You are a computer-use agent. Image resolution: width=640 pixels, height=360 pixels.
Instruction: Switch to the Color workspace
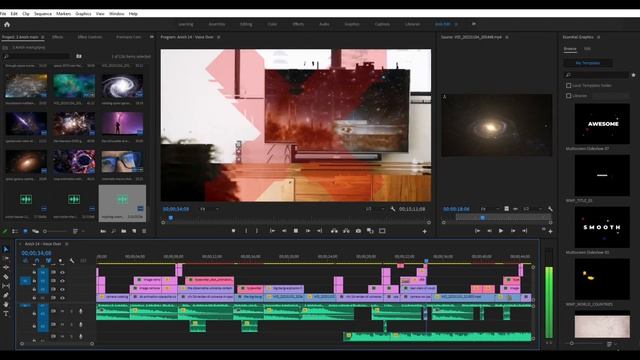(272, 24)
